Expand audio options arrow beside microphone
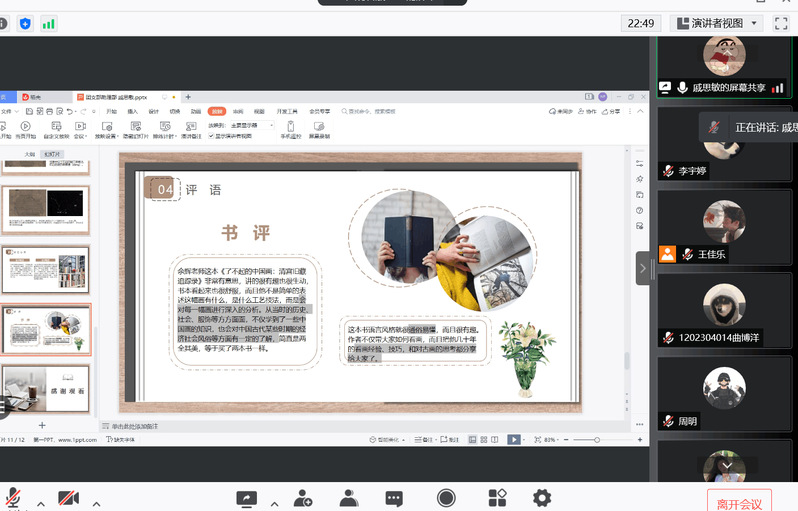 40,503
